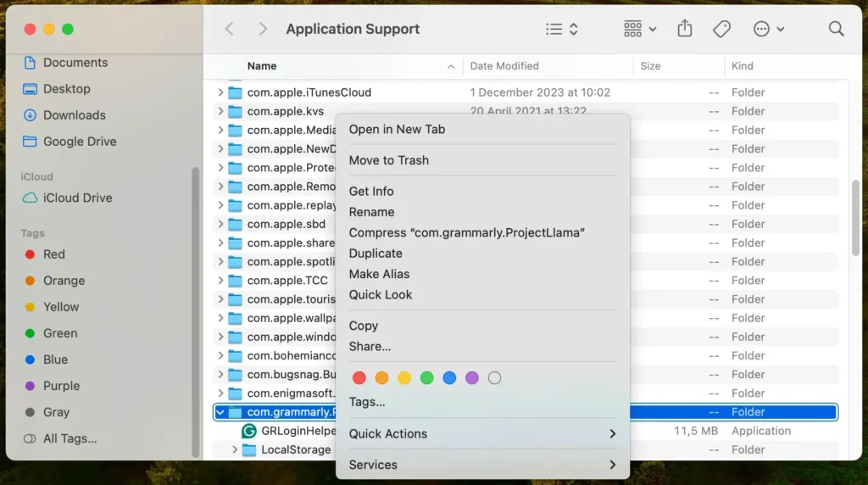Image resolution: width=868 pixels, height=485 pixels.
Task: Apply the yellow color tag swatch
Action: (x=404, y=377)
